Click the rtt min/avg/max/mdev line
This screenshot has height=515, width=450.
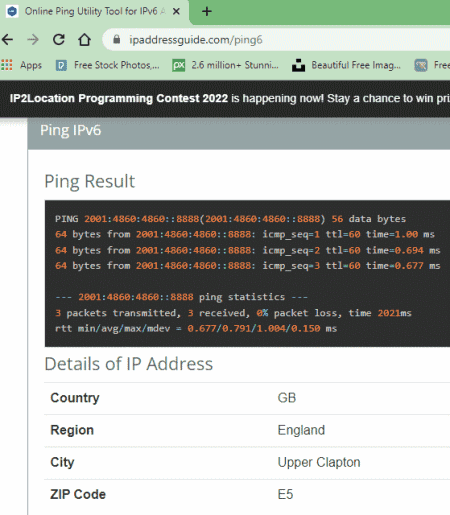196,328
